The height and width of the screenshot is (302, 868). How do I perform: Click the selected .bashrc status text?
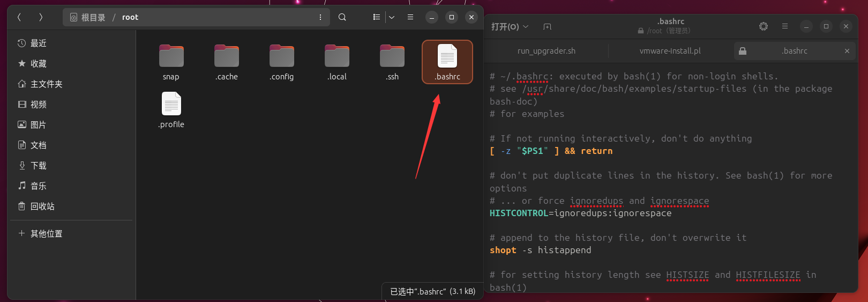(432, 291)
